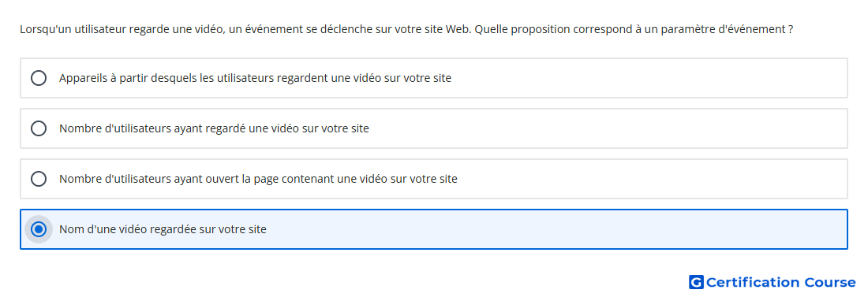Click the selected radio beside "Nom d'une vidéo"

(x=39, y=229)
